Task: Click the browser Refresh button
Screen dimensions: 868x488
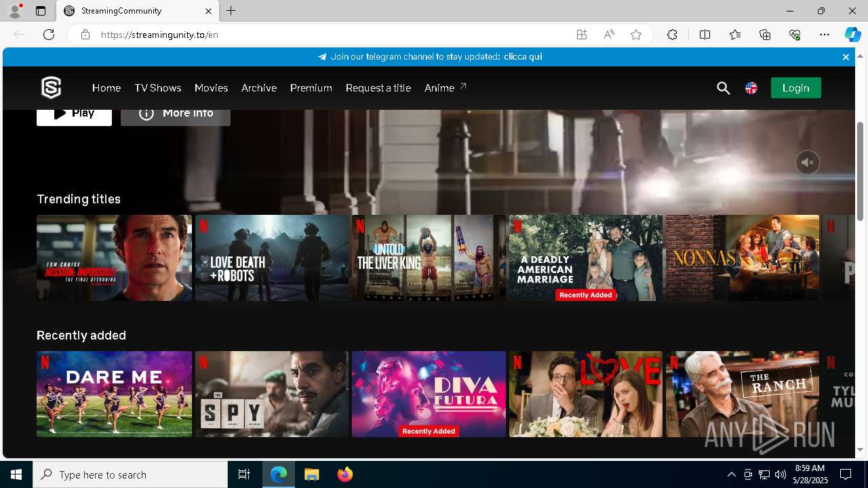Action: pos(49,35)
